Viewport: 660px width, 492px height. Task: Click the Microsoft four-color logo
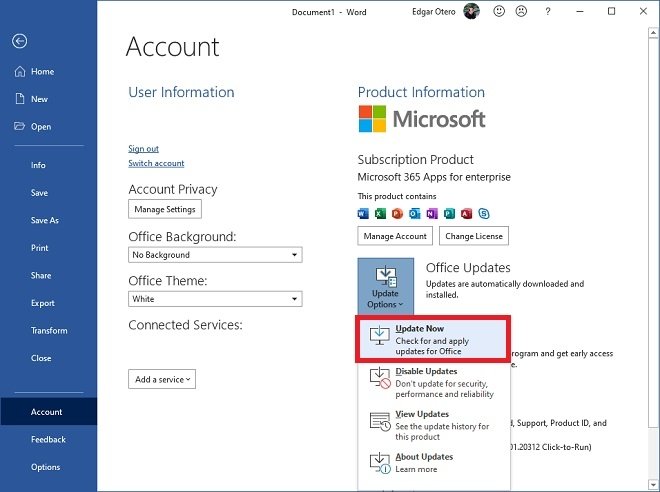click(372, 119)
